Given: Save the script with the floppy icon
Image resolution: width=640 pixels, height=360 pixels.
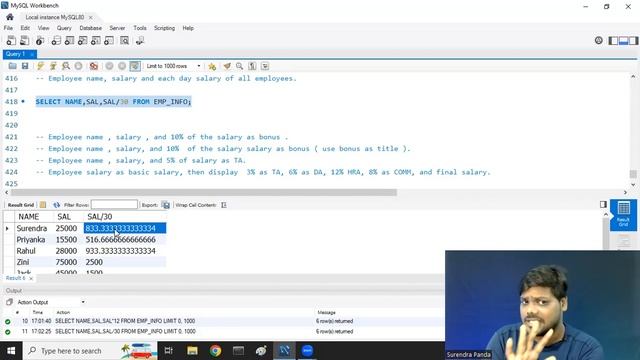Looking at the screenshot, I should (x=25, y=66).
